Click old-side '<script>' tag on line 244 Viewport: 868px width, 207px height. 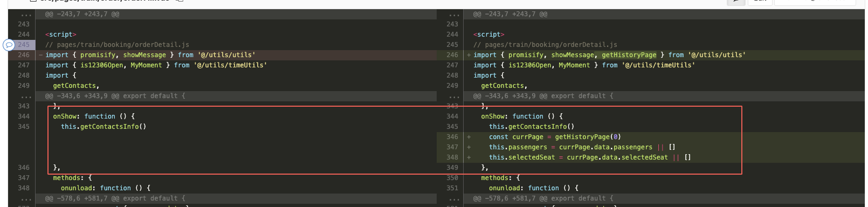pos(61,34)
